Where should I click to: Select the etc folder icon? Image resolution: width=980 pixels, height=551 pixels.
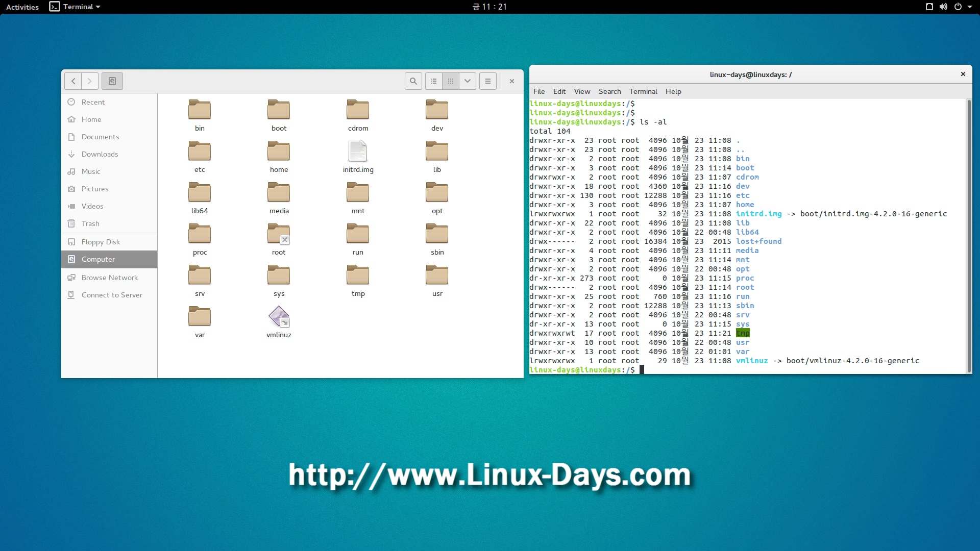click(x=200, y=152)
